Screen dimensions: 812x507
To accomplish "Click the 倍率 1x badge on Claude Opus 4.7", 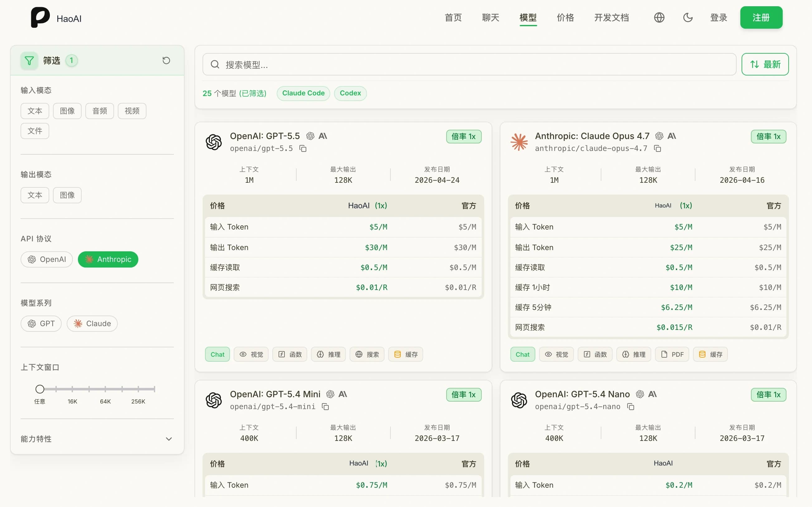I will pyautogui.click(x=768, y=137).
